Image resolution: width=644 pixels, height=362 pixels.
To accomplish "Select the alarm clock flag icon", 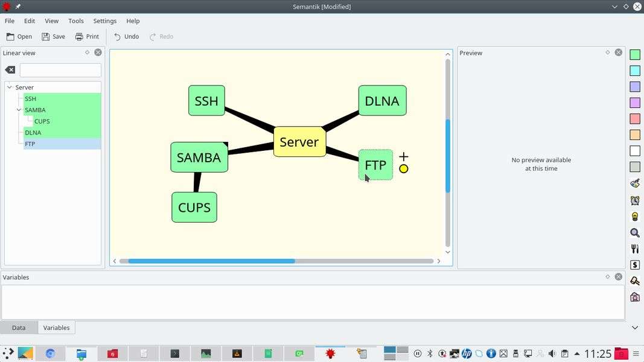I will 635,200.
